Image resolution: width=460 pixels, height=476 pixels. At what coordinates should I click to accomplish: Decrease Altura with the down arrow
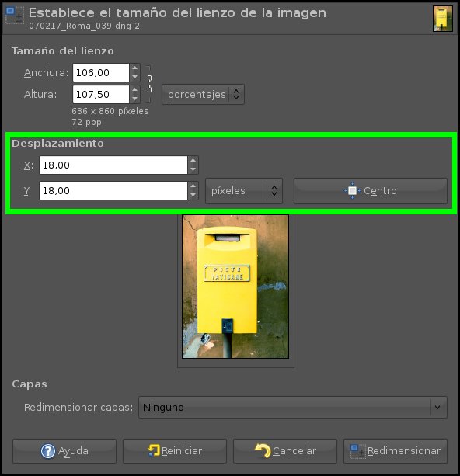tap(134, 99)
